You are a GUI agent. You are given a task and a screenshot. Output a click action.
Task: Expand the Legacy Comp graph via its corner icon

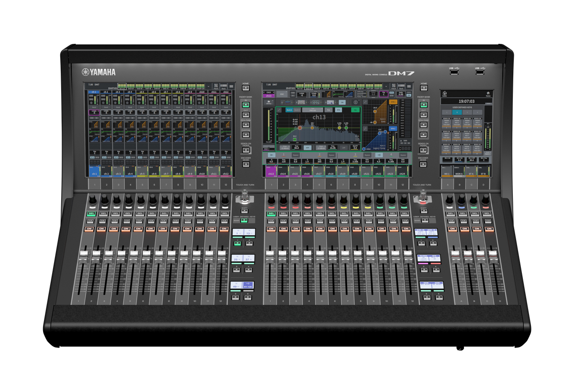(x=365, y=129)
